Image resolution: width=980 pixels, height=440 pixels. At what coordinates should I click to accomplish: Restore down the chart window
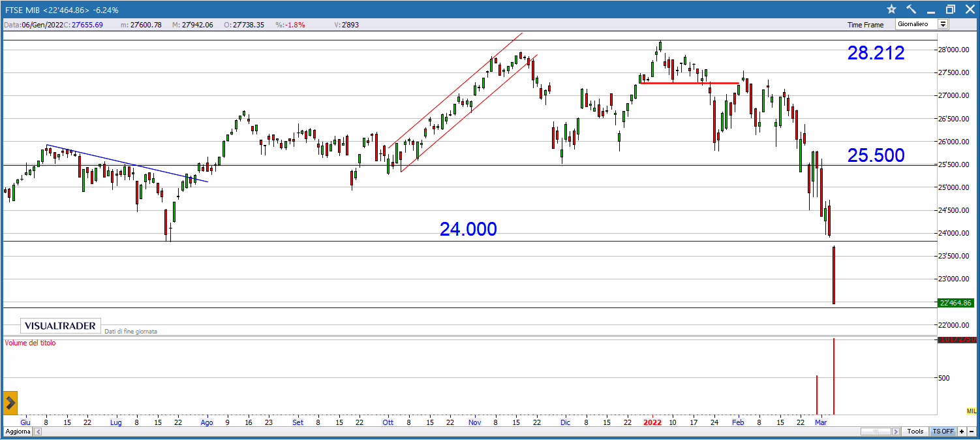pyautogui.click(x=950, y=10)
